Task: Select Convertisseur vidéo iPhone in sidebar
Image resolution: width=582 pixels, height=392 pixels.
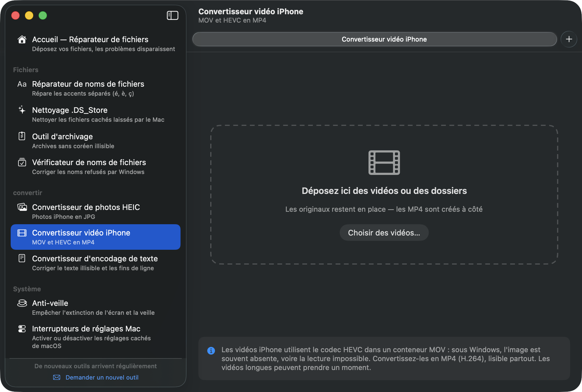Action: click(x=96, y=237)
